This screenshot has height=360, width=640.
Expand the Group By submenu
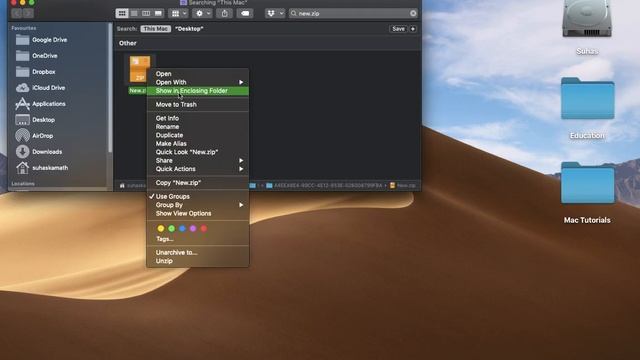(198, 205)
